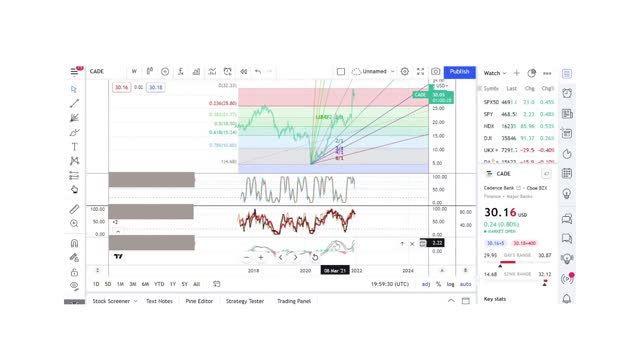Viewport: 640px width, 360px height.
Task: Create an alert from the top toolbar
Action: coord(227,71)
